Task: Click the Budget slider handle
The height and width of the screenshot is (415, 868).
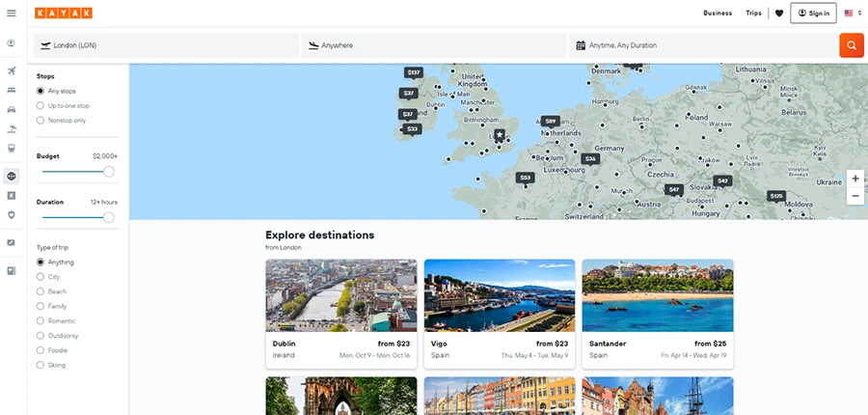Action: (x=108, y=172)
